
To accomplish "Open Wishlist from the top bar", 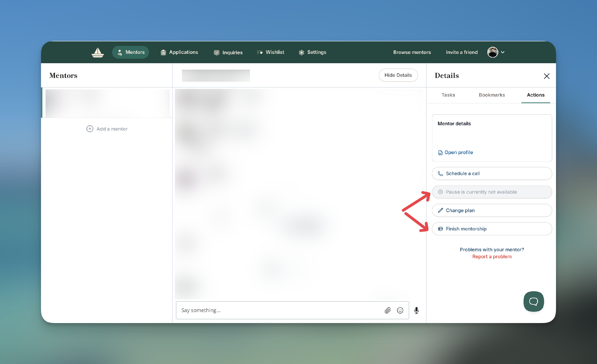I will tap(270, 52).
